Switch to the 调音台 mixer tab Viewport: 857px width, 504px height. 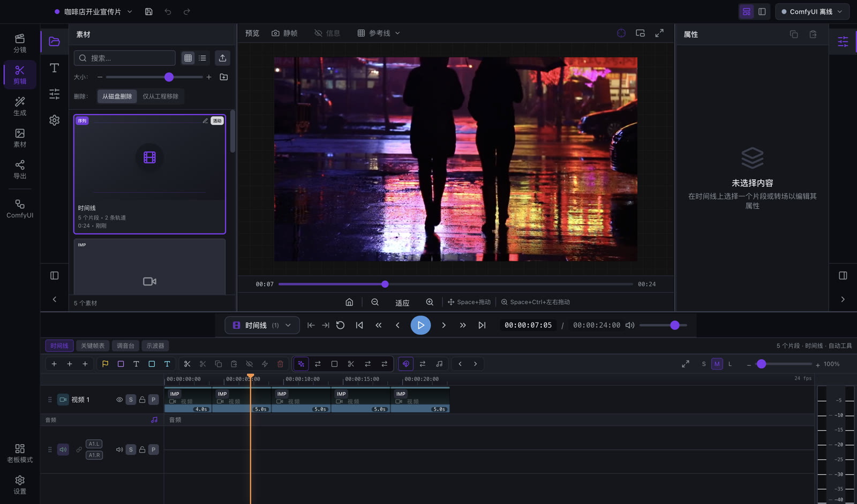click(x=125, y=345)
